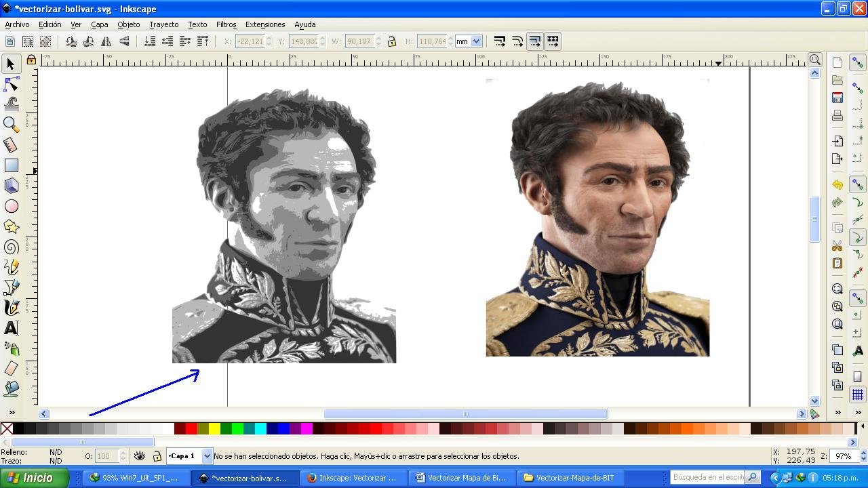Expand the commands bar overflow chevron

click(x=837, y=412)
